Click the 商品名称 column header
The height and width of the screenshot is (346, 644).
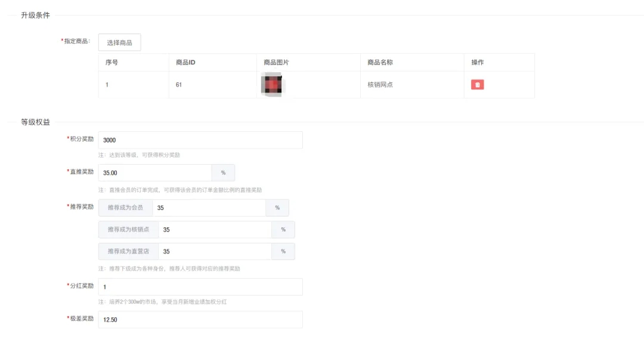click(380, 63)
